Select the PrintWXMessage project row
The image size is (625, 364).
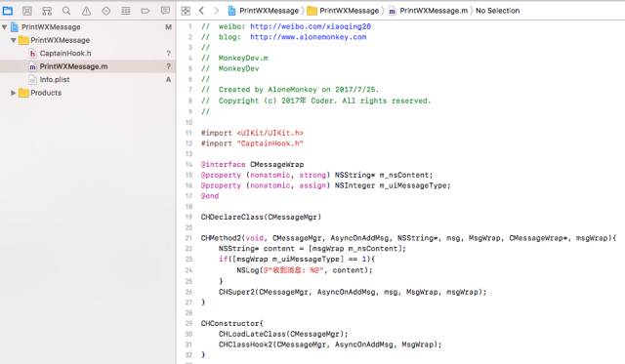pyautogui.click(x=88, y=27)
